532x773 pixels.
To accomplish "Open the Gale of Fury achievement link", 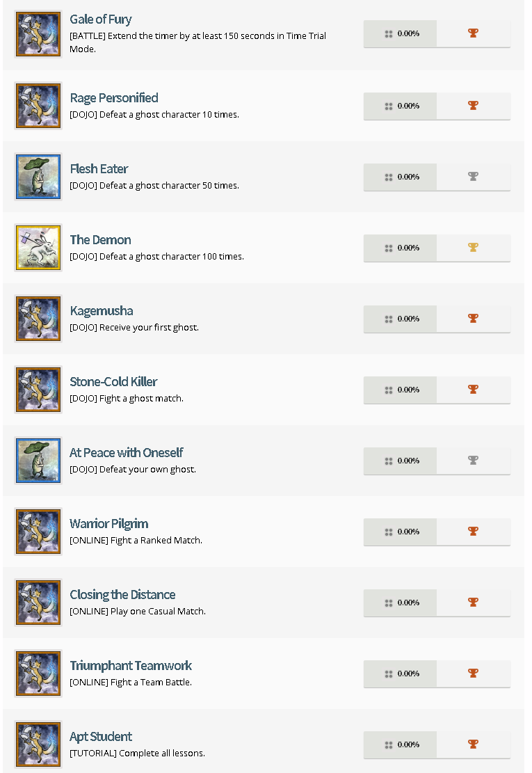I will click(100, 19).
